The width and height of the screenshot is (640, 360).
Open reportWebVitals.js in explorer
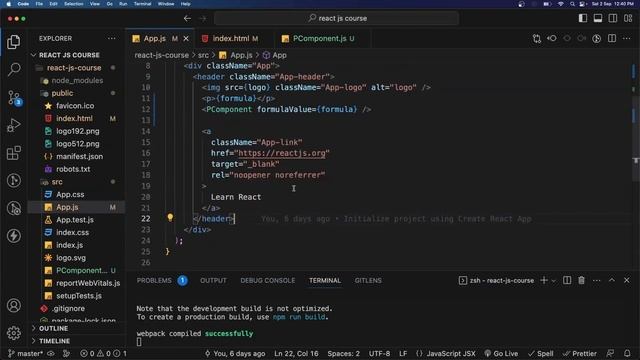tap(88, 283)
